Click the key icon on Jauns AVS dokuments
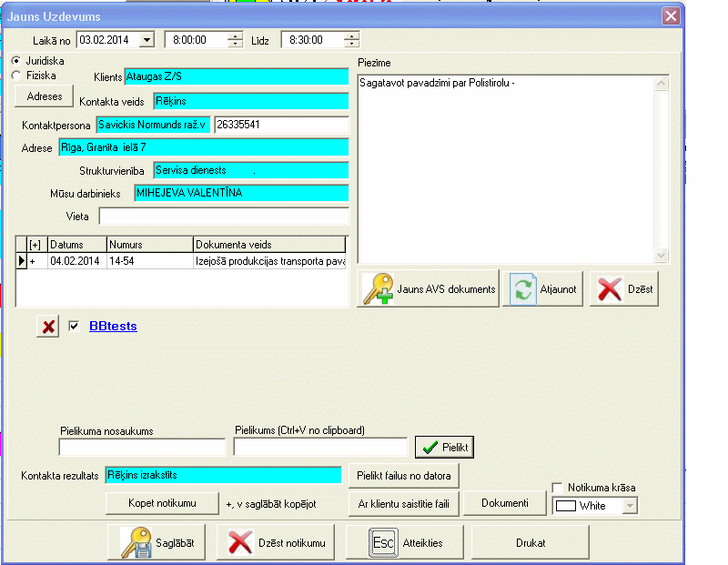Image resolution: width=728 pixels, height=565 pixels. (x=378, y=288)
